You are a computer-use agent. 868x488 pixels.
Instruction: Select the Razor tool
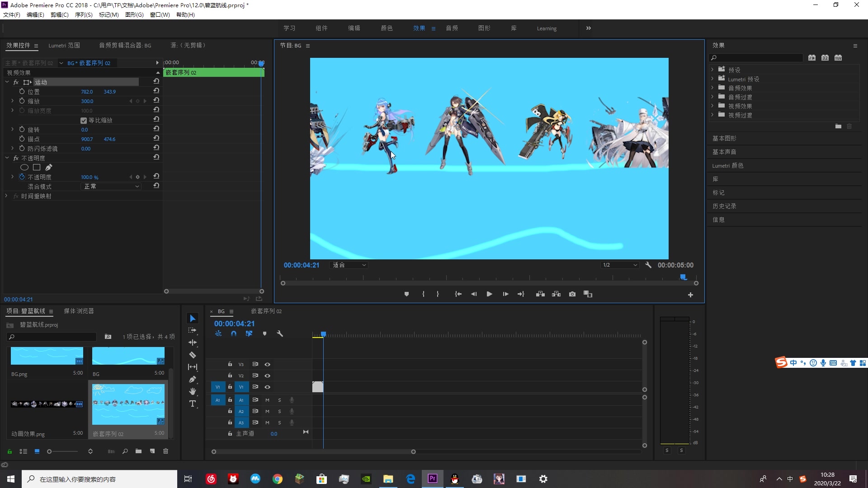[x=193, y=355]
